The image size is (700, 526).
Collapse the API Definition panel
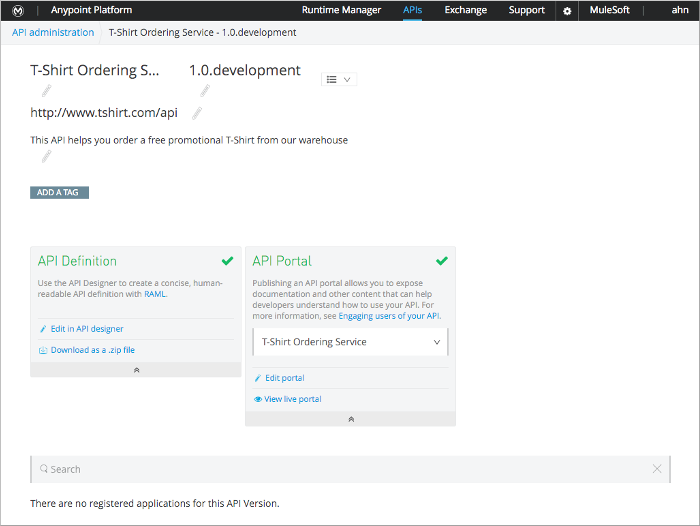pyautogui.click(x=136, y=370)
